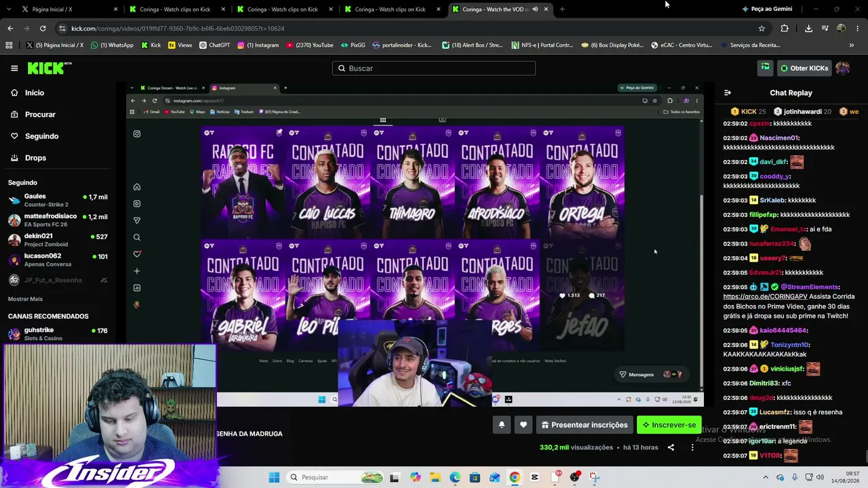
Task: Open the Microsoft Store taskbar icon
Action: pos(475,477)
